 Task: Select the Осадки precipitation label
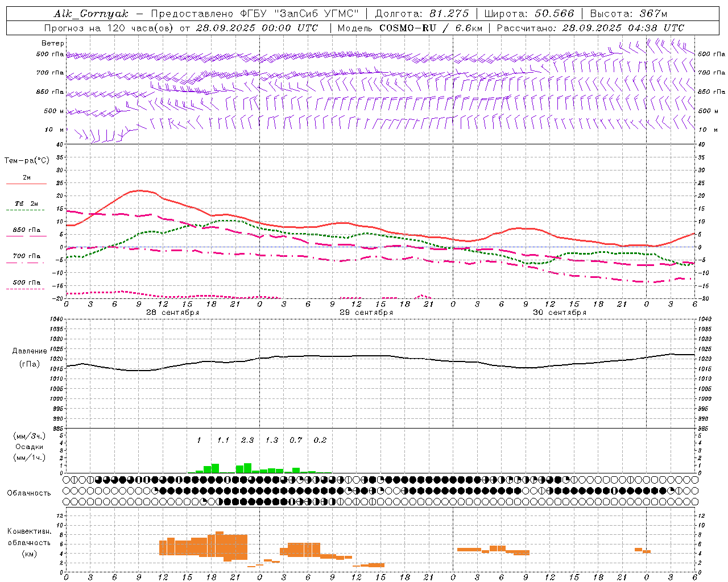click(30, 447)
